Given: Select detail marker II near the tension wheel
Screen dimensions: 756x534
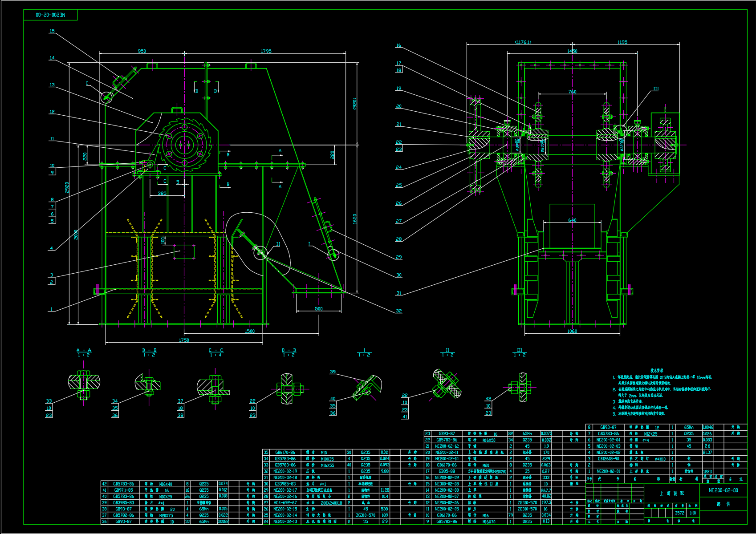Looking at the screenshot, I should point(277,244).
